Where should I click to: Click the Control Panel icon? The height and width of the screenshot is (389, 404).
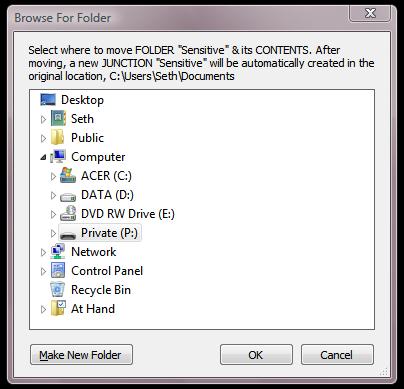tap(58, 270)
